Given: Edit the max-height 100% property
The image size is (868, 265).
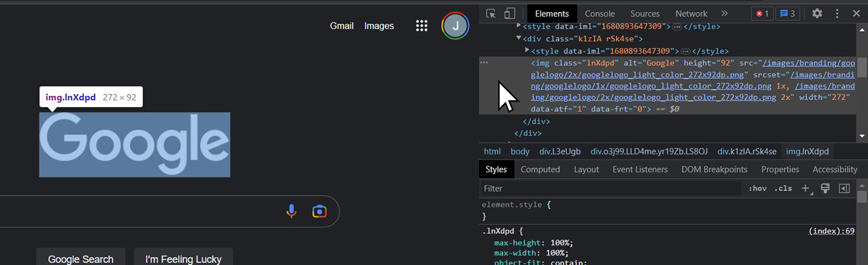Looking at the screenshot, I should pyautogui.click(x=534, y=243).
